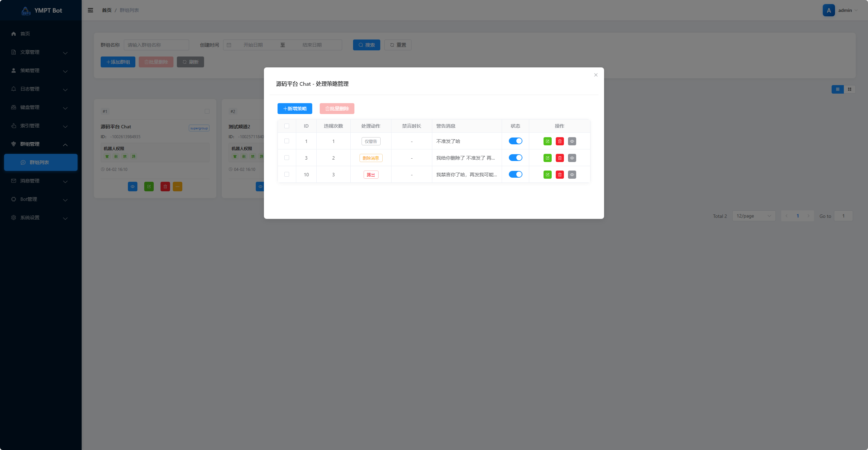Click green edit icon for strategy ID 1
The width and height of the screenshot is (868, 450).
[x=547, y=141]
